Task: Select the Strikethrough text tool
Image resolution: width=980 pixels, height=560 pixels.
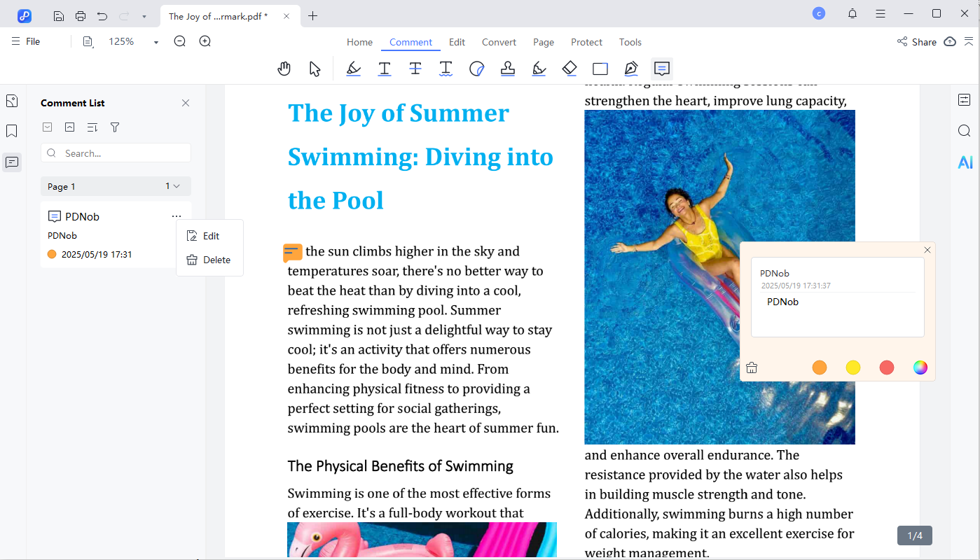Action: [x=415, y=68]
